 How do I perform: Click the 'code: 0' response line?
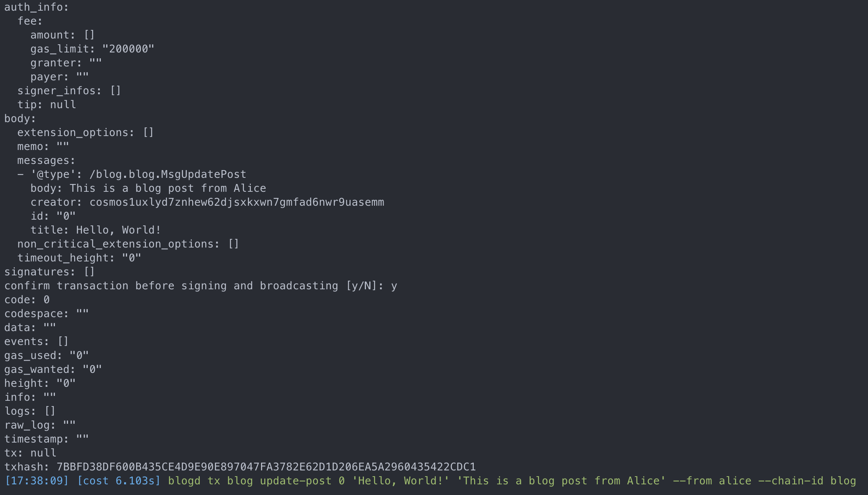click(x=27, y=300)
